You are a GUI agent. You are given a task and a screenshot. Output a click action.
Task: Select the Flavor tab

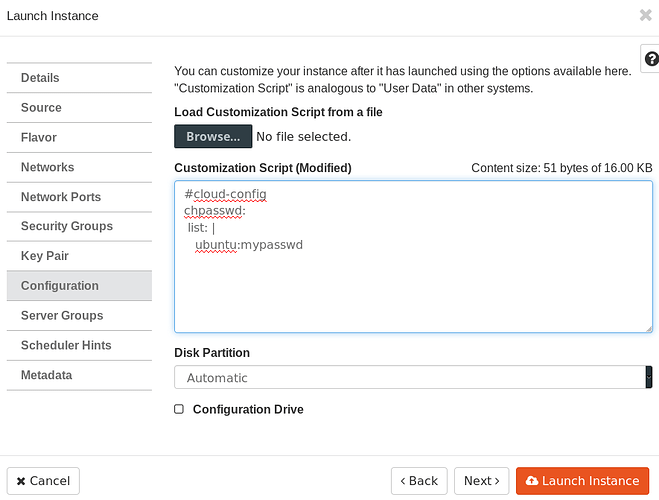[x=79, y=137]
